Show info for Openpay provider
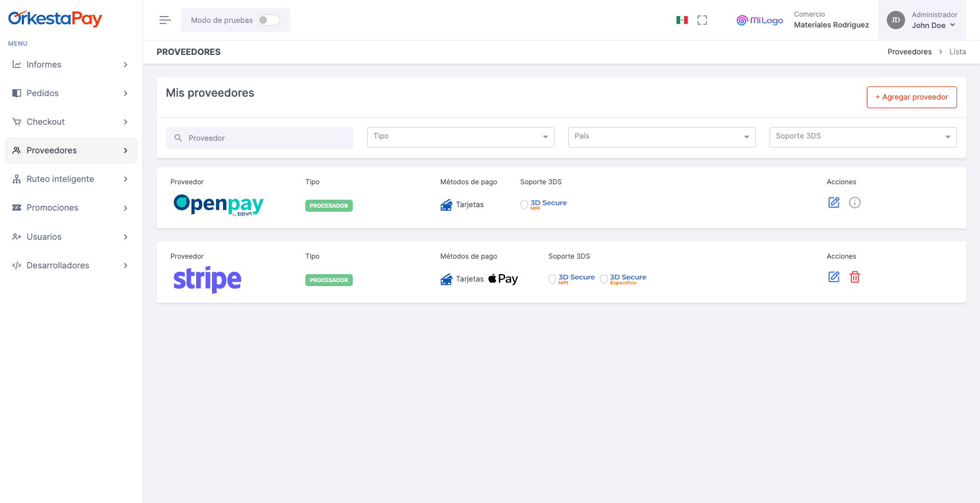 (855, 203)
